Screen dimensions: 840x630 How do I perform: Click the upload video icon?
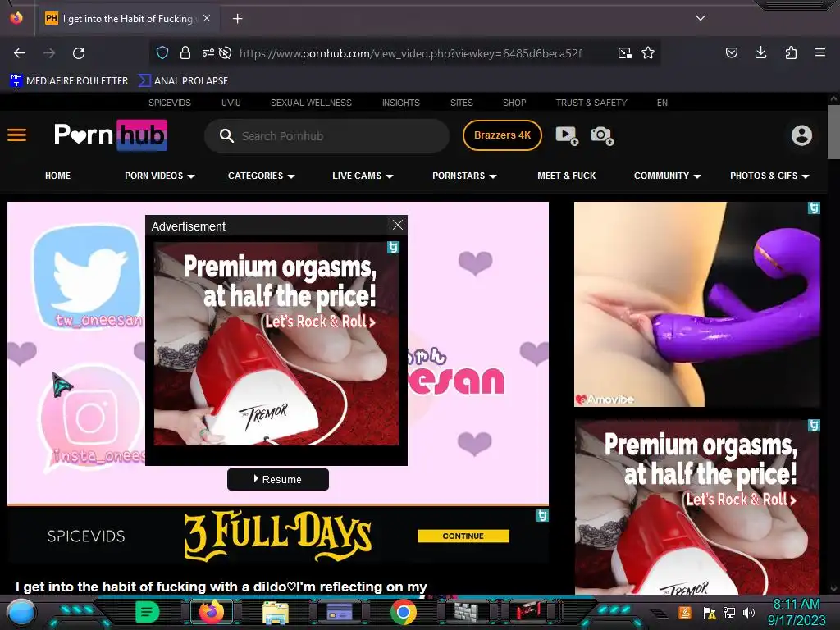click(567, 135)
